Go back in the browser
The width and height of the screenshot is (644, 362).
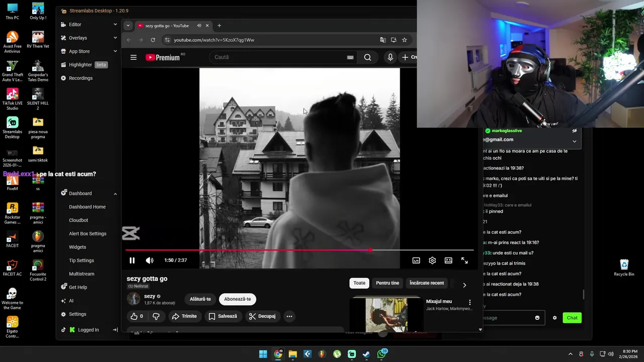[x=129, y=40]
